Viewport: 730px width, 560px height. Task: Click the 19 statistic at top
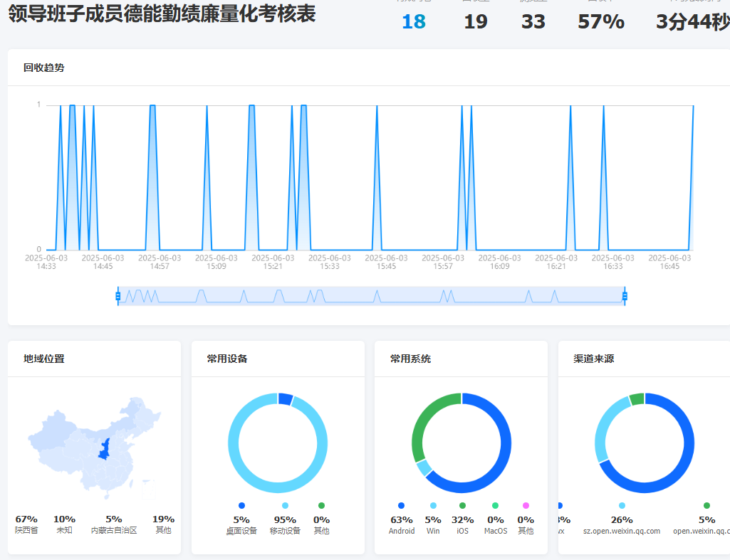coord(475,21)
